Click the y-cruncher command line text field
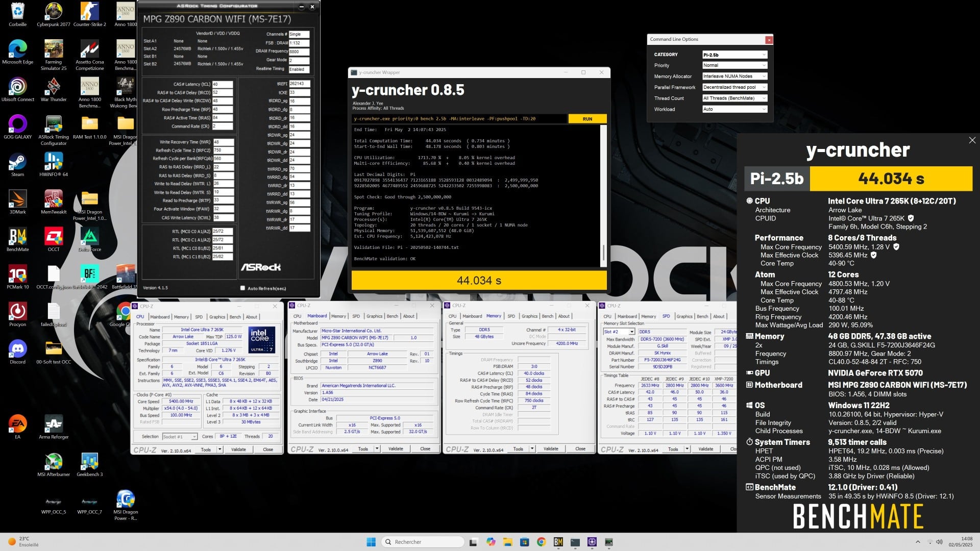 pyautogui.click(x=459, y=119)
